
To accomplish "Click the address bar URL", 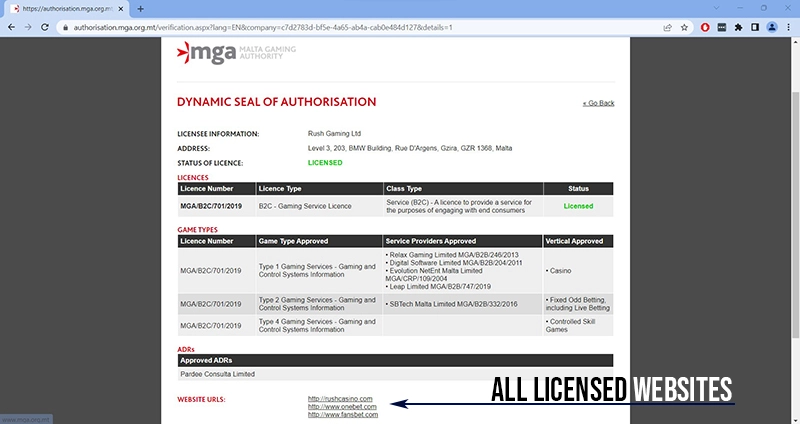I will [263, 28].
